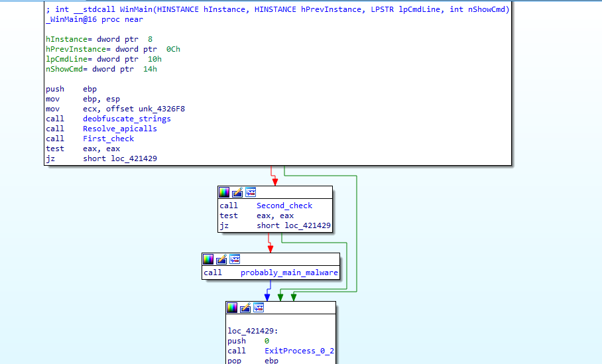The image size is (602, 364).
Task: Click the edit pencil icon in Second_check node
Action: coord(237,192)
